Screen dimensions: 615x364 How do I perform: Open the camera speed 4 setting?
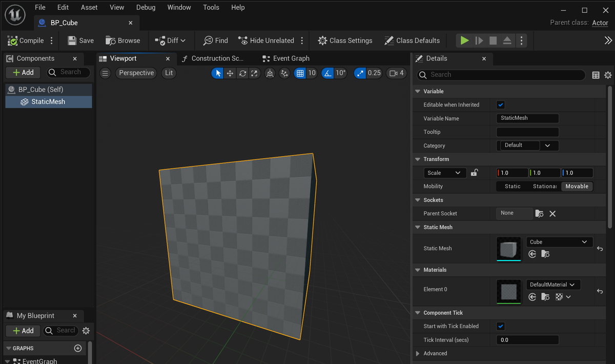tap(396, 73)
